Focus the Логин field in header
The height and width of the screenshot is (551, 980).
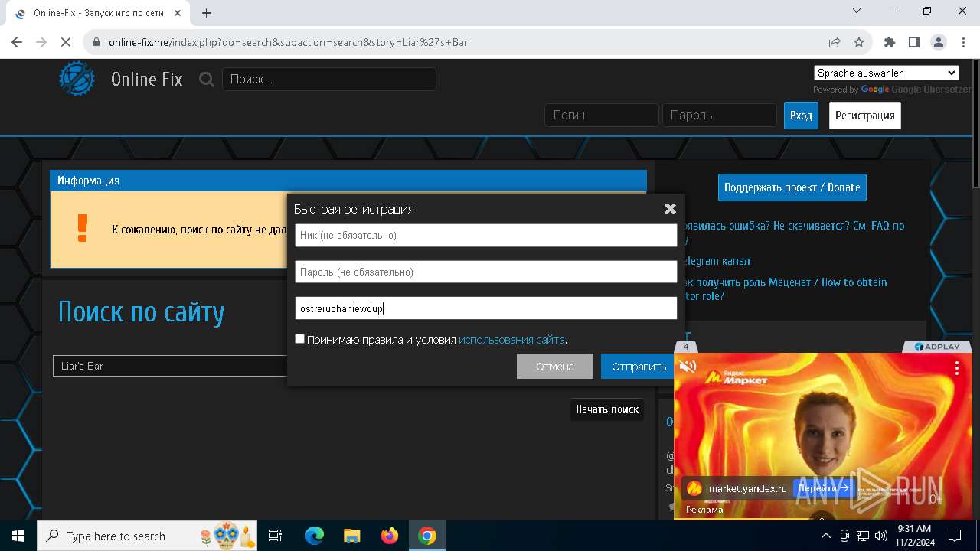pos(602,116)
